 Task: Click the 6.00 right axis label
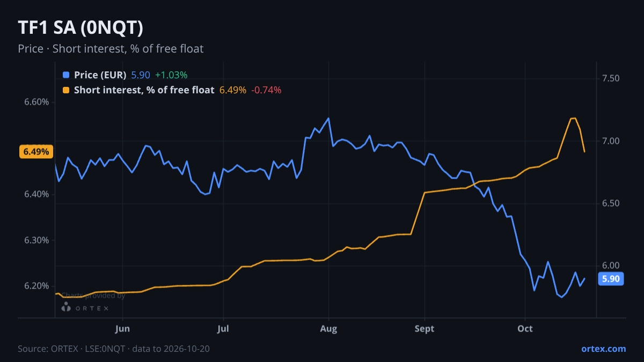pyautogui.click(x=611, y=266)
